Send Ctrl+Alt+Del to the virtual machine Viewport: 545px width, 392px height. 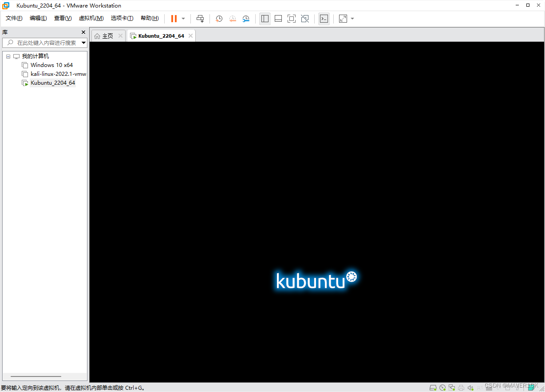[200, 19]
